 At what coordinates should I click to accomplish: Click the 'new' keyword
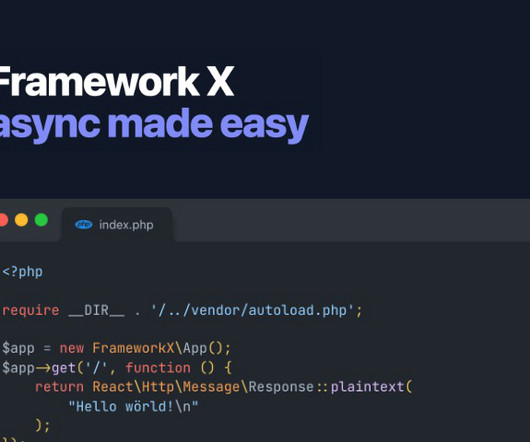[72, 348]
